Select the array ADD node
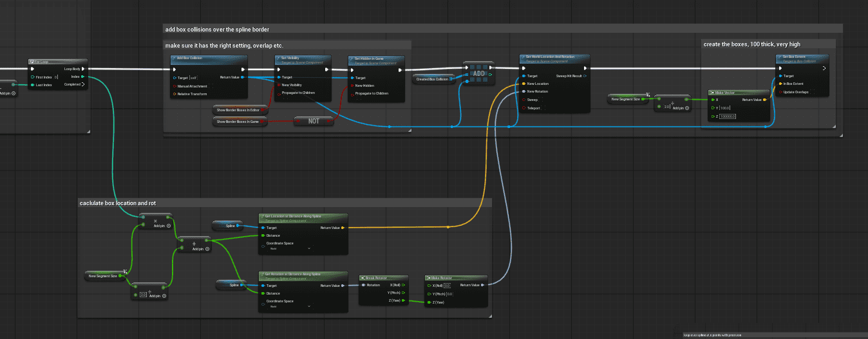Viewport: 868px width, 339px height. (478, 73)
